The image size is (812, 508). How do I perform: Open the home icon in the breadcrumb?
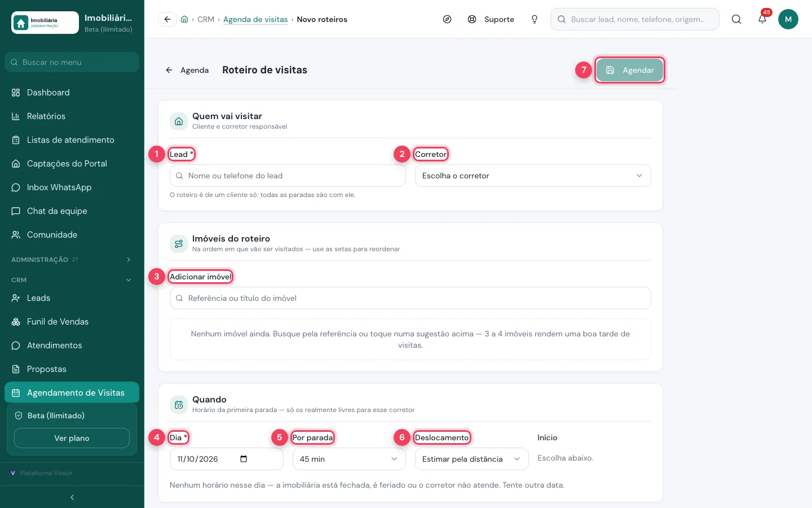(184, 19)
